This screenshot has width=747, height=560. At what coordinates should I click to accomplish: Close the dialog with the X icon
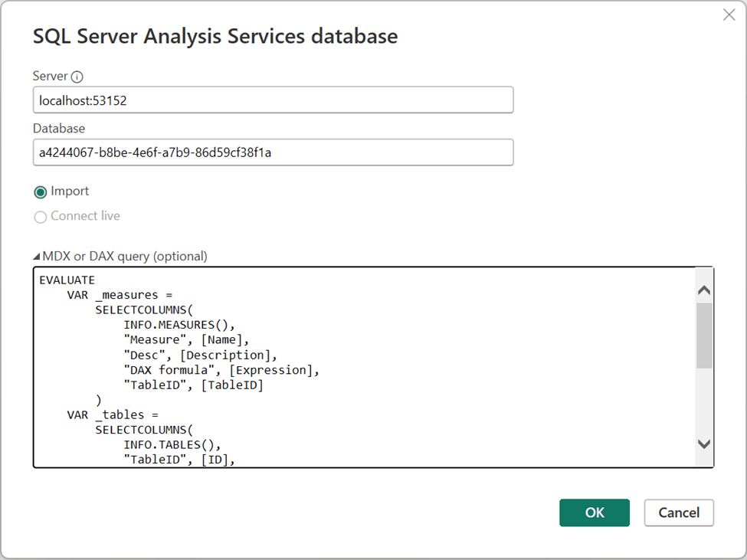tap(729, 15)
